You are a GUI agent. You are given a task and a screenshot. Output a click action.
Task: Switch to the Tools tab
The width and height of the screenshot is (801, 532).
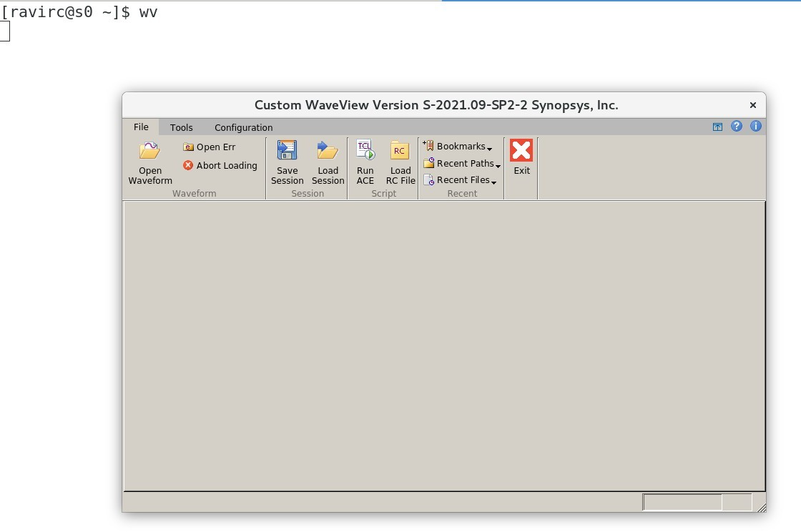click(182, 128)
